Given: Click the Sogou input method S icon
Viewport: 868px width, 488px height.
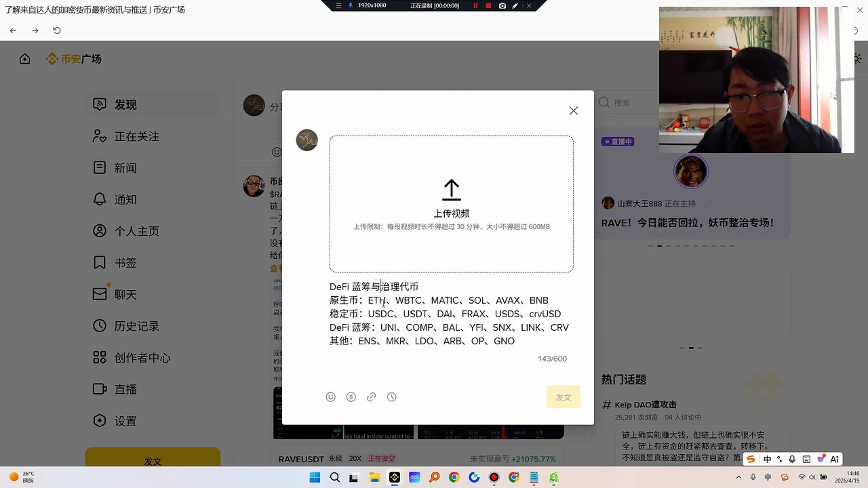Looking at the screenshot, I should [751, 459].
